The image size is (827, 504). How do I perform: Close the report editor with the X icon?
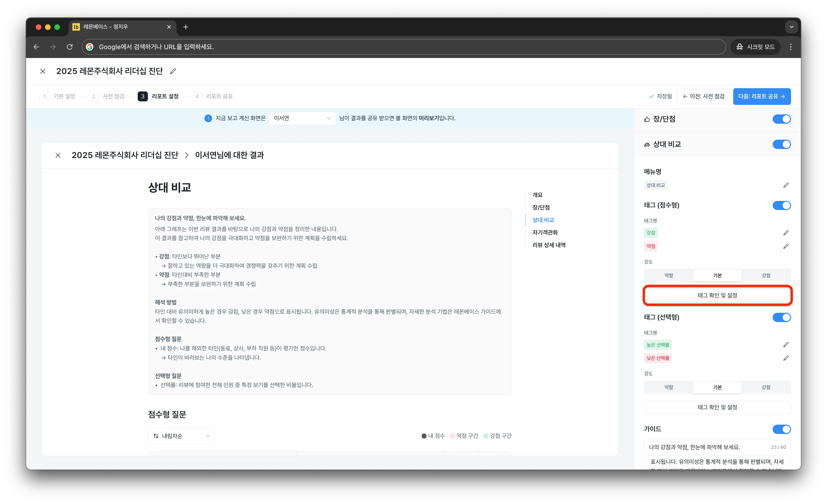click(43, 71)
